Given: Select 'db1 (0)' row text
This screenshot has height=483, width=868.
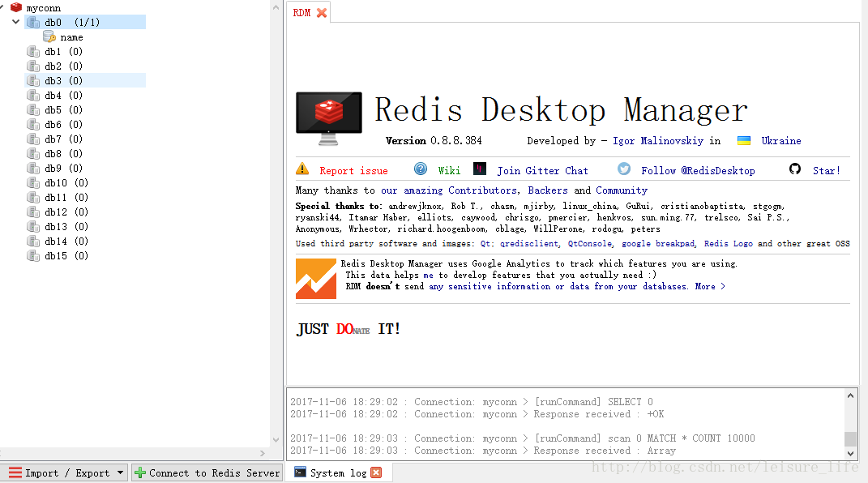Looking at the screenshot, I should [64, 51].
